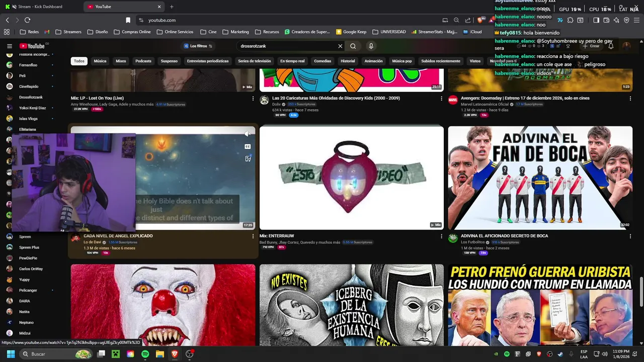Open the Adivina el Fan de Boca thumbnail

tap(540, 178)
